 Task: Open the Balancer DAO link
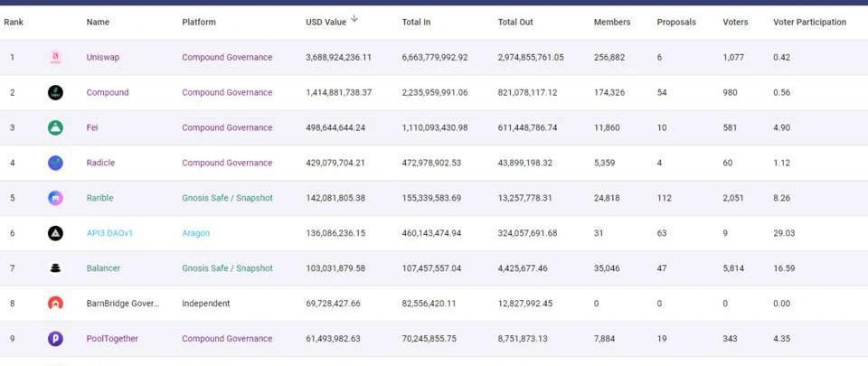(103, 268)
